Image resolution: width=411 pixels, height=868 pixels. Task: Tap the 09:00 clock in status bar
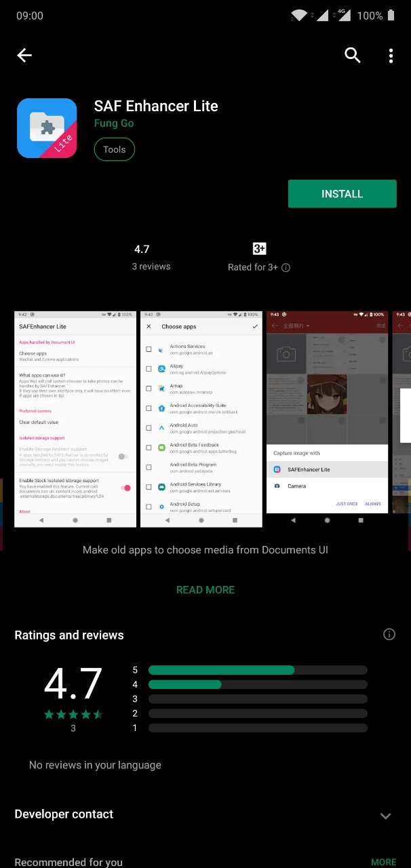click(30, 16)
